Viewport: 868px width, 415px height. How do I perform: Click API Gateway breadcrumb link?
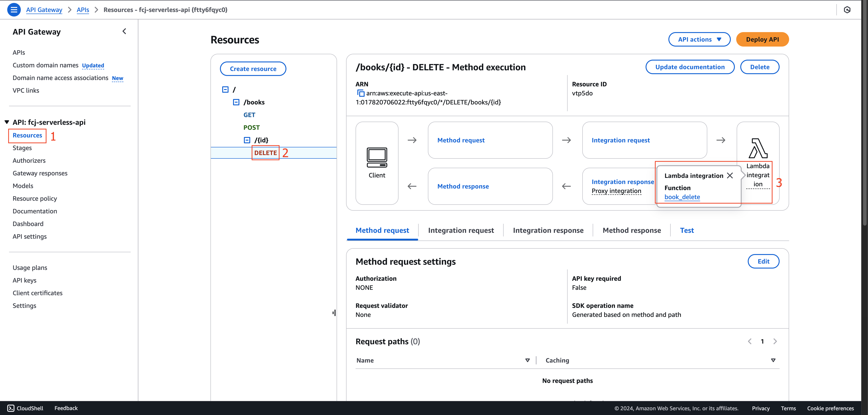pyautogui.click(x=44, y=10)
